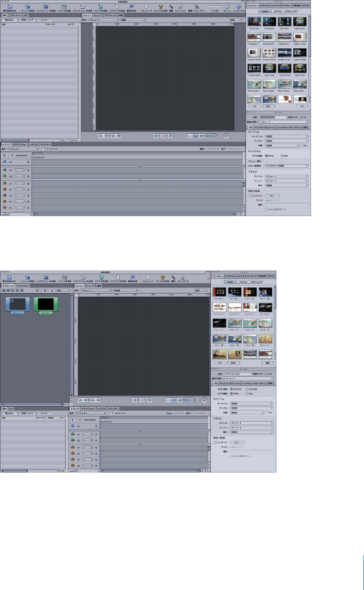Enable DVD-ROM コンテンツ checkbox in upper inspector
The width and height of the screenshot is (364, 590).
[250, 196]
